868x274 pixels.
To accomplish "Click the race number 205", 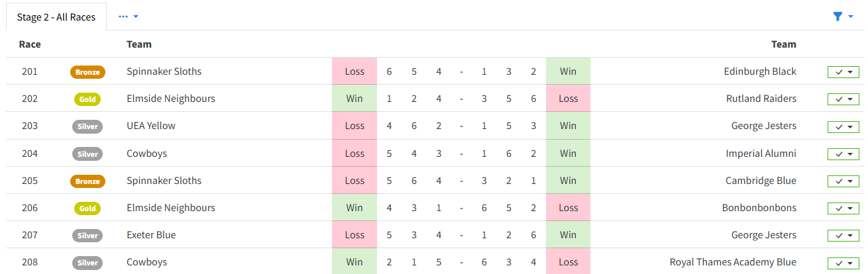I will click(x=30, y=181).
